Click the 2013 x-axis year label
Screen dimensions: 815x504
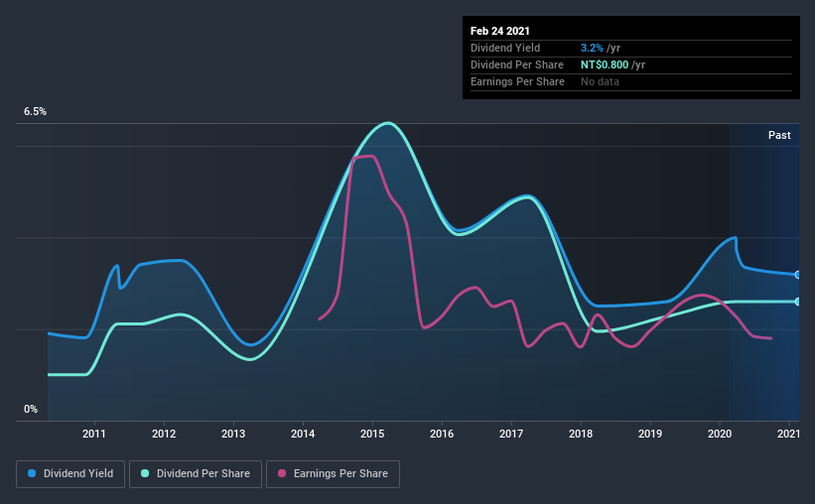233,434
